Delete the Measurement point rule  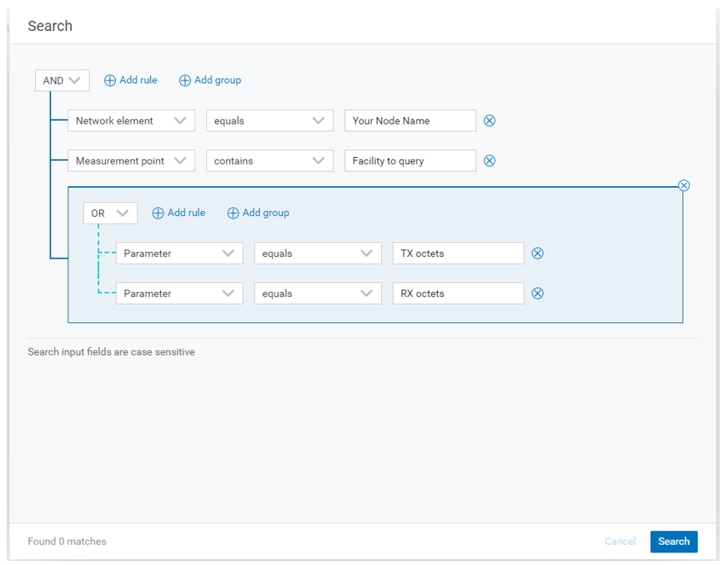490,160
